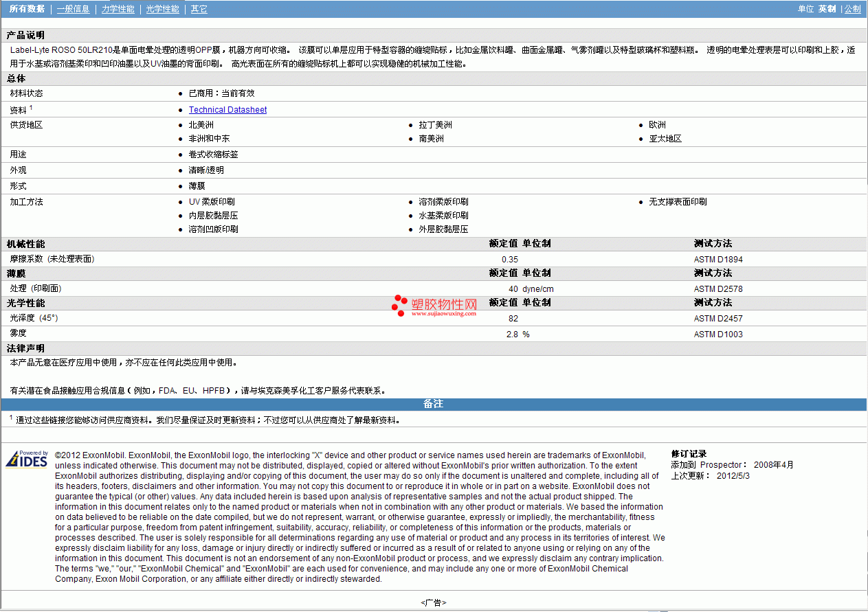Viewport: 868px width, 612px height.
Task: Click ASTM D1894 test method
Action: [718, 260]
